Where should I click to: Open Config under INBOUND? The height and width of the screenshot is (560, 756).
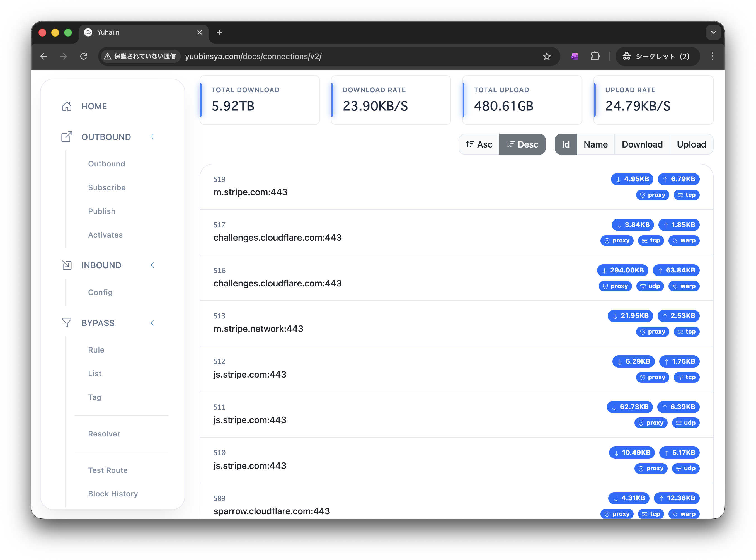click(100, 292)
